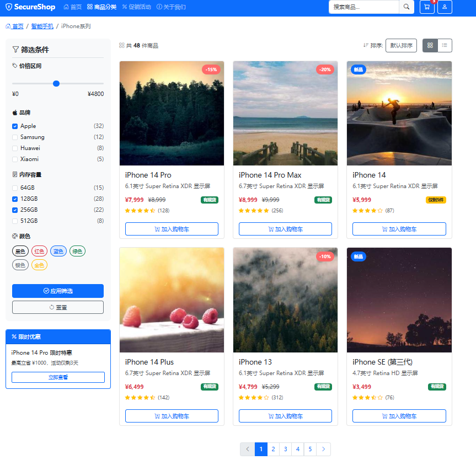Screen dimensions: 476x465
Task: Check the Samsung brand checkbox
Action: pos(15,137)
